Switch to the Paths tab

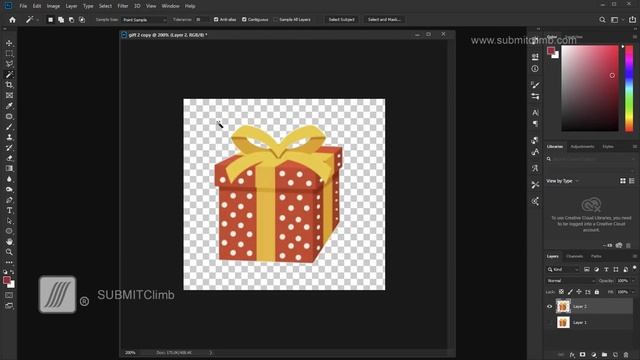[596, 256]
